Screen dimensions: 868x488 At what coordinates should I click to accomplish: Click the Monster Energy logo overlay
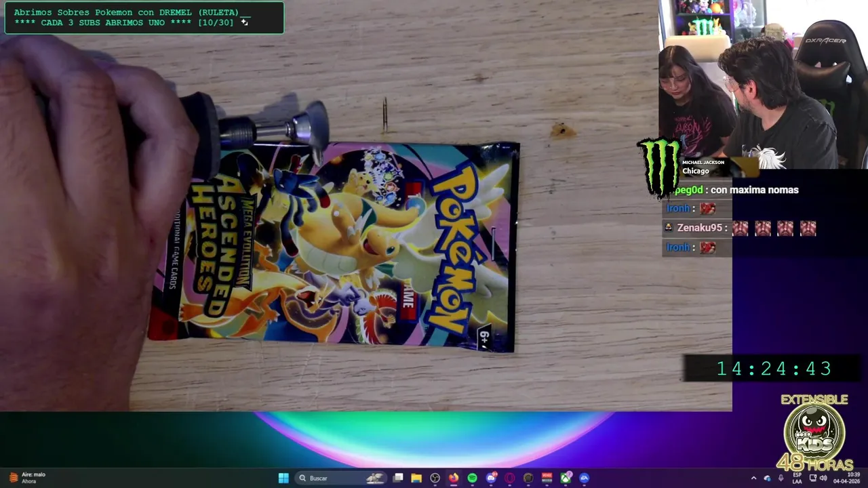click(659, 167)
